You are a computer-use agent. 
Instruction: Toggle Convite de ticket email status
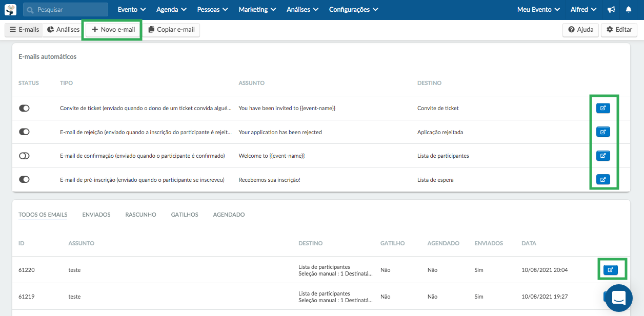[x=24, y=108]
